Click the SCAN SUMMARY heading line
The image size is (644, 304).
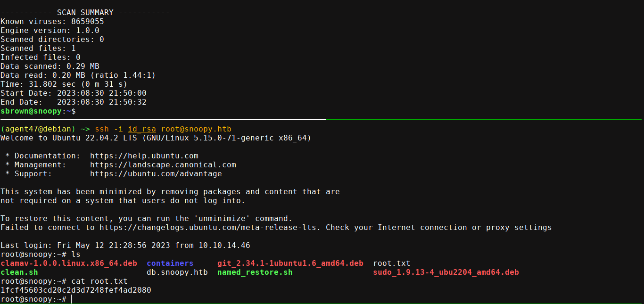(x=85, y=13)
